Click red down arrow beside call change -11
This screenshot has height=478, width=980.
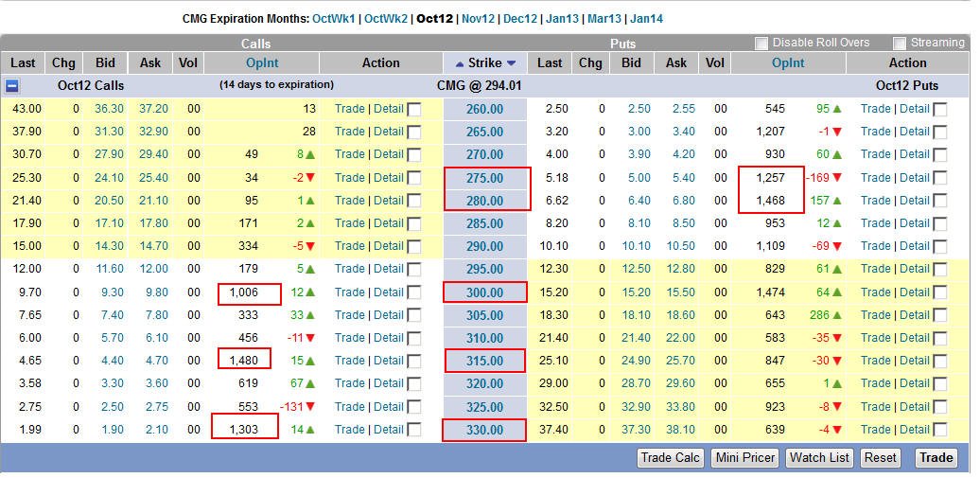click(310, 339)
